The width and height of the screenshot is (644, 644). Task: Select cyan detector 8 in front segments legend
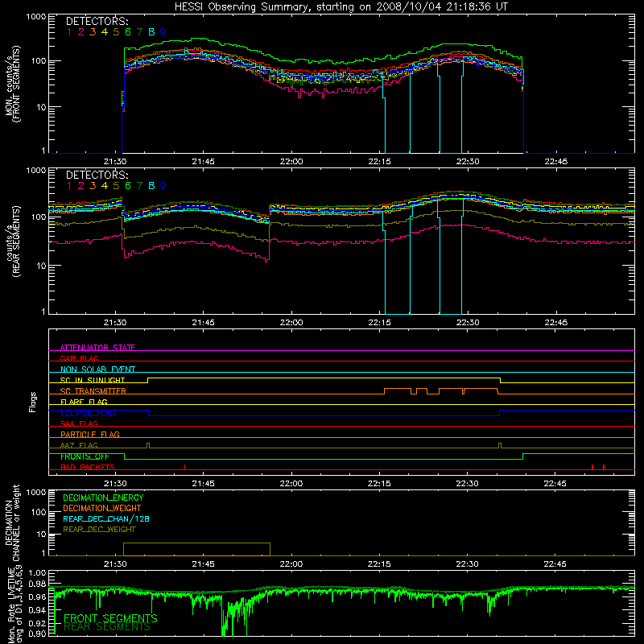[x=151, y=32]
